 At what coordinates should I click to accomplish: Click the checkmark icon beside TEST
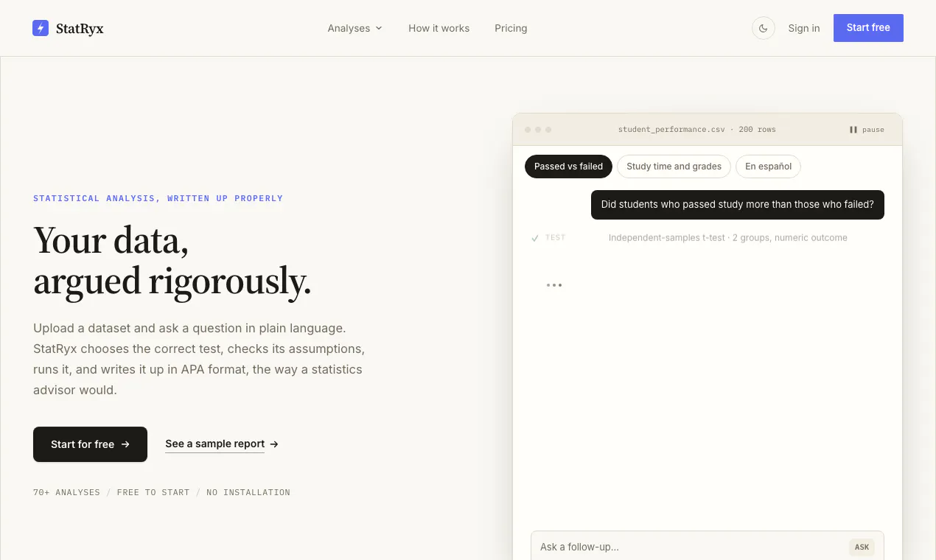tap(535, 238)
